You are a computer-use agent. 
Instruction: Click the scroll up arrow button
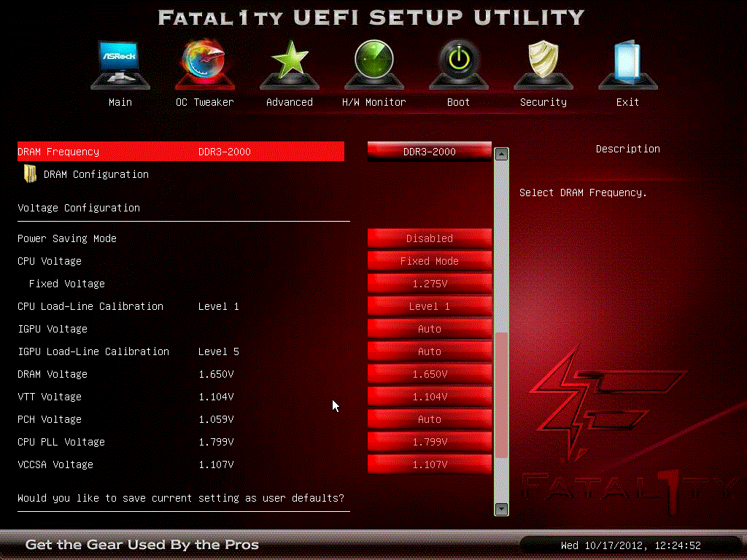coord(501,154)
